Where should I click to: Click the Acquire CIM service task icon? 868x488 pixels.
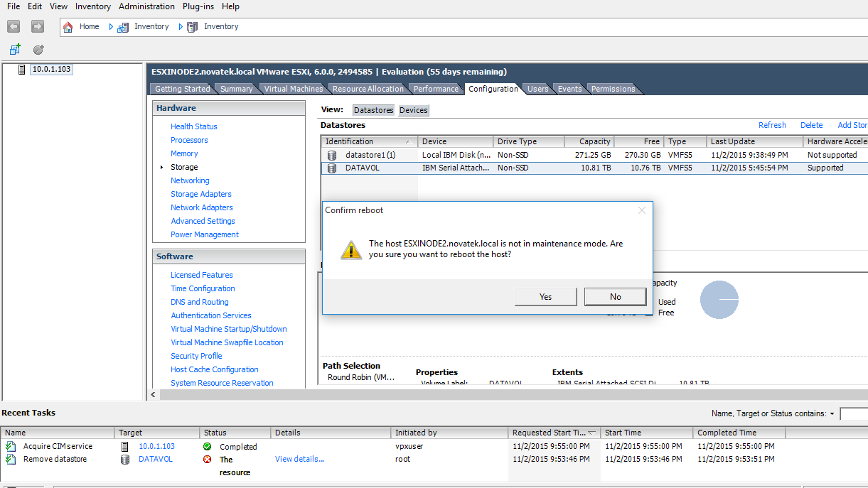pos(10,446)
